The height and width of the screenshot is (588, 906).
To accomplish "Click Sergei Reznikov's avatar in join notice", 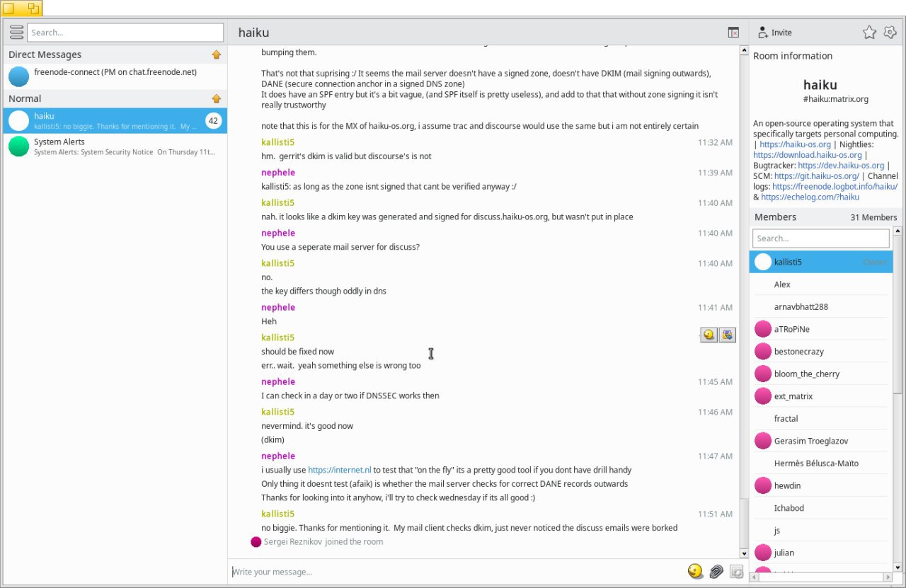I will (x=256, y=542).
